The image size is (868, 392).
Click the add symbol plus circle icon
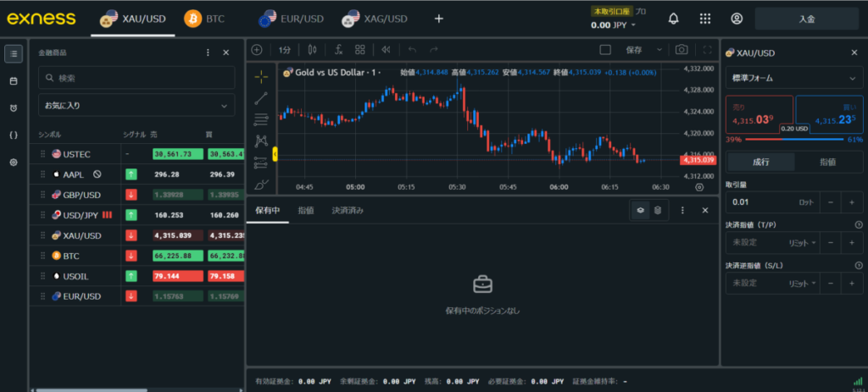click(257, 50)
